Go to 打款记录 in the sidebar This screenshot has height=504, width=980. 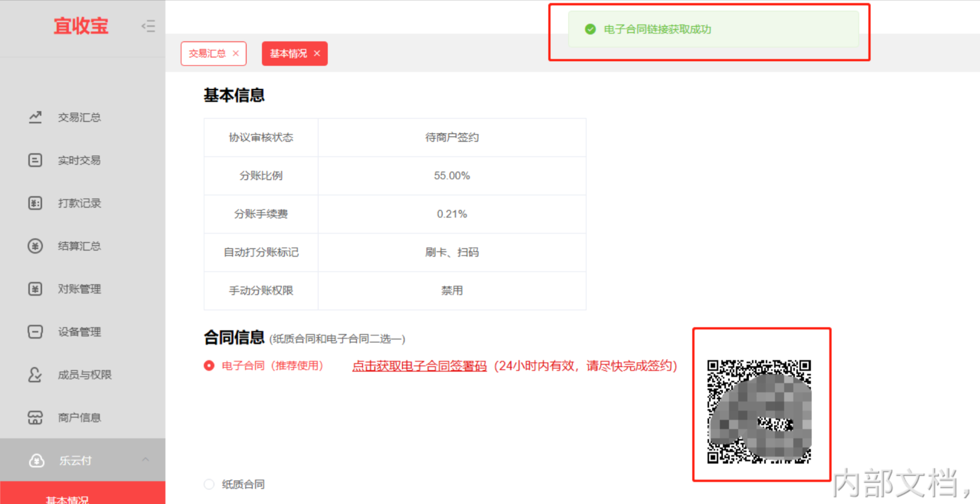click(x=79, y=203)
